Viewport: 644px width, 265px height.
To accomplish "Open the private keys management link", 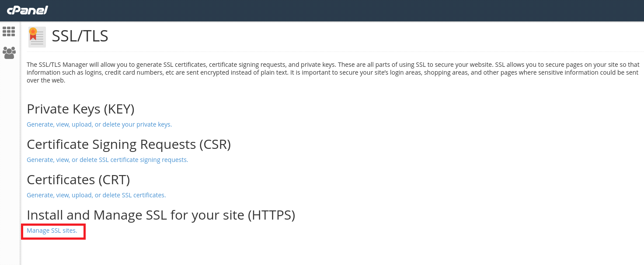I will [x=99, y=124].
